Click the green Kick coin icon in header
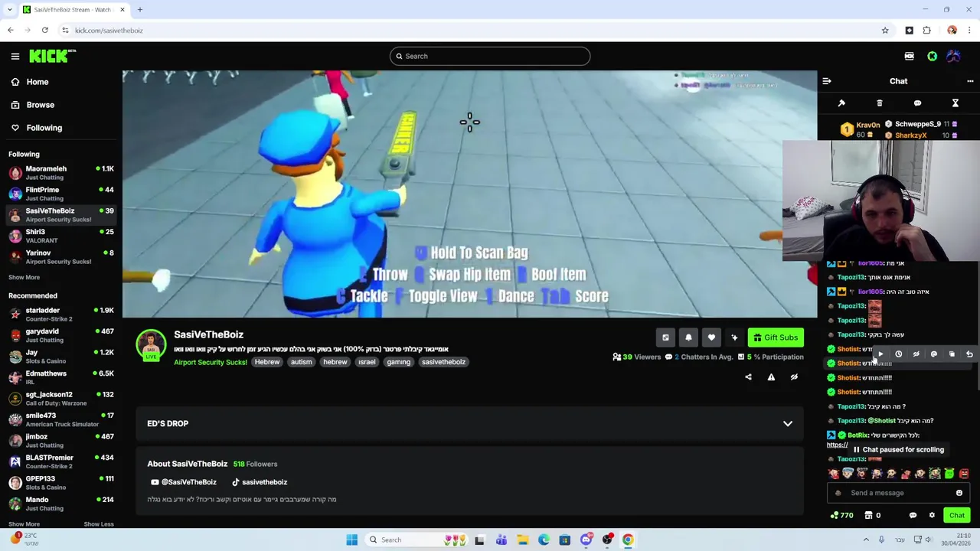Viewport: 980px width, 551px height. point(932,56)
